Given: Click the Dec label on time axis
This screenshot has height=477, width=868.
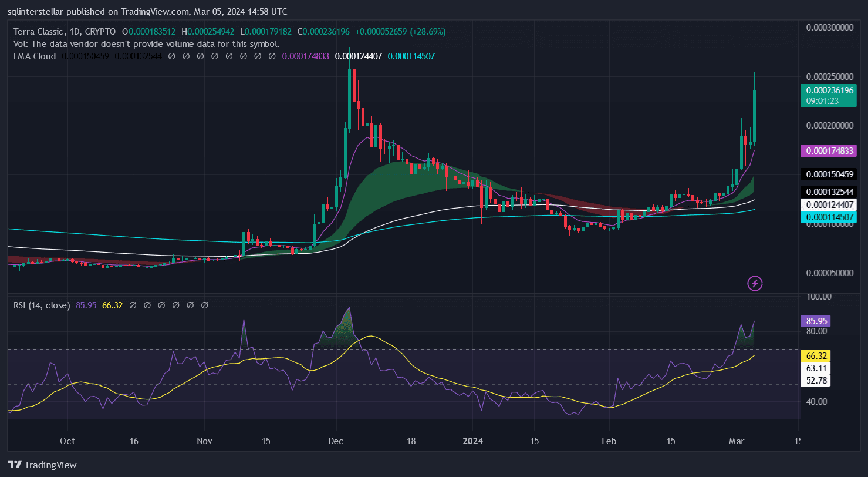Looking at the screenshot, I should click(x=337, y=441).
